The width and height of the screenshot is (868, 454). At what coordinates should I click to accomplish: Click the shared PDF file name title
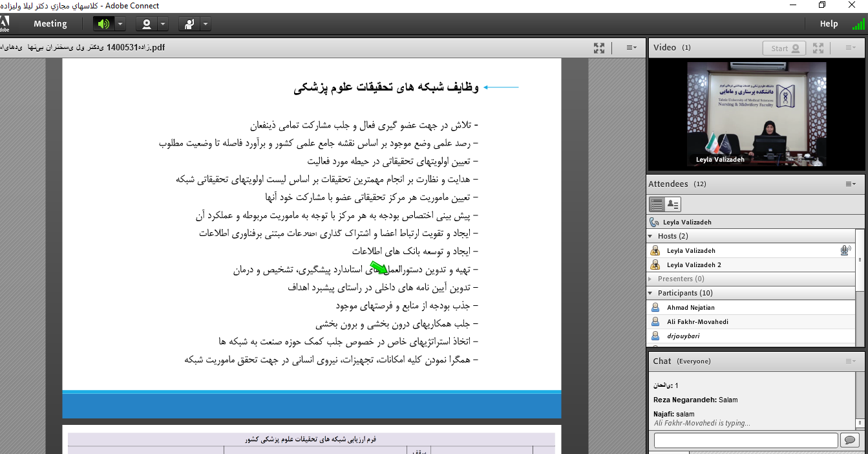(x=83, y=48)
